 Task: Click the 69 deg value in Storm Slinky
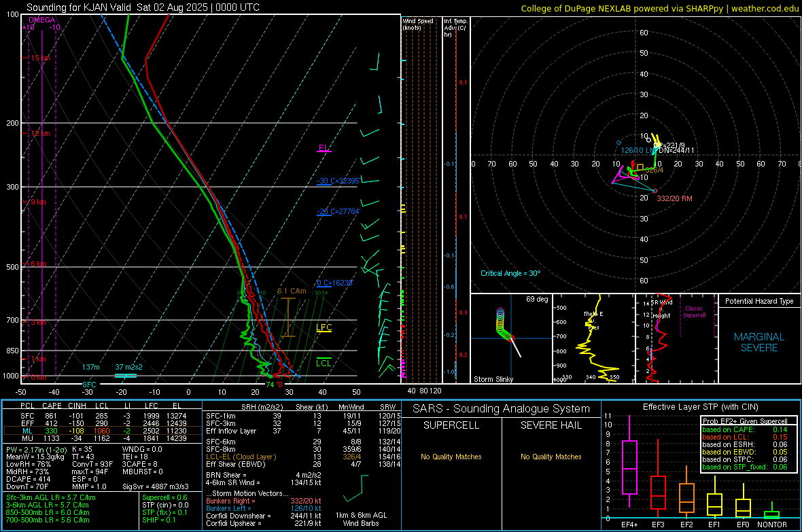tap(536, 299)
